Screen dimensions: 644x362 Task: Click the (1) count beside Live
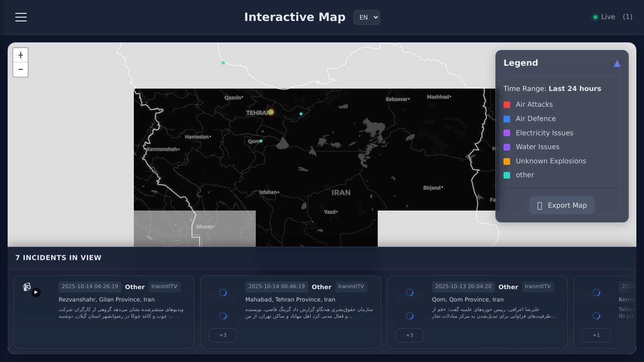(628, 17)
